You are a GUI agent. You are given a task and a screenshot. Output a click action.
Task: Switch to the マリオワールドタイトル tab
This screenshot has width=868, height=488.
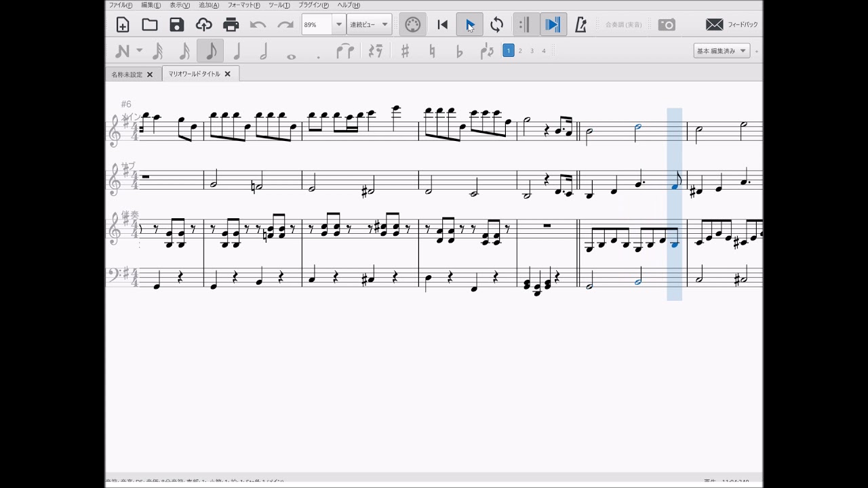click(x=195, y=74)
